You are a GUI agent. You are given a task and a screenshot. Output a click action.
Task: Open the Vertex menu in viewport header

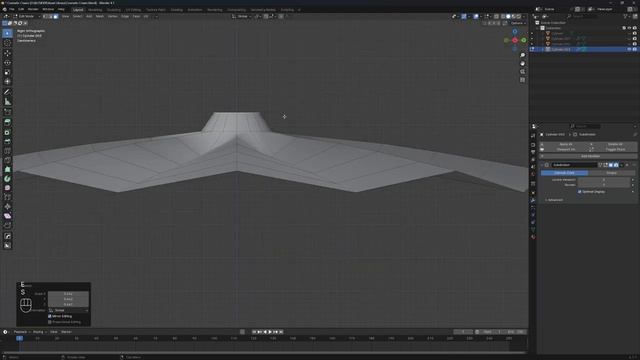click(112, 16)
